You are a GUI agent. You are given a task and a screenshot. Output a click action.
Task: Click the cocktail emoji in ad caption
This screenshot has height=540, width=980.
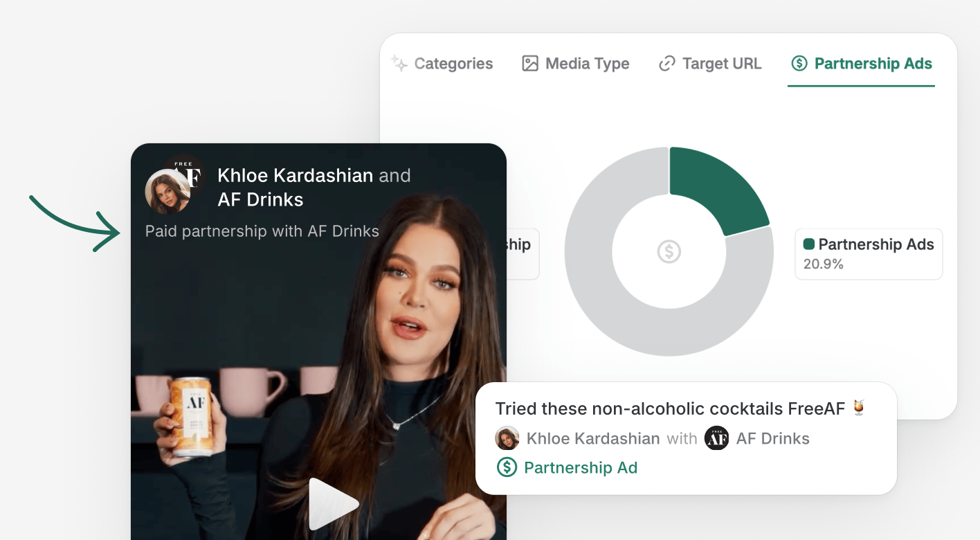[859, 408]
